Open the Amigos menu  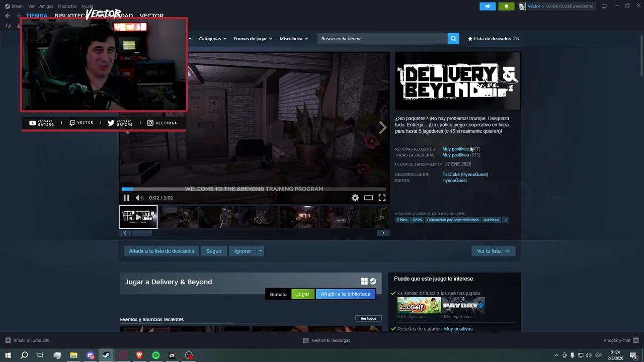46,7
